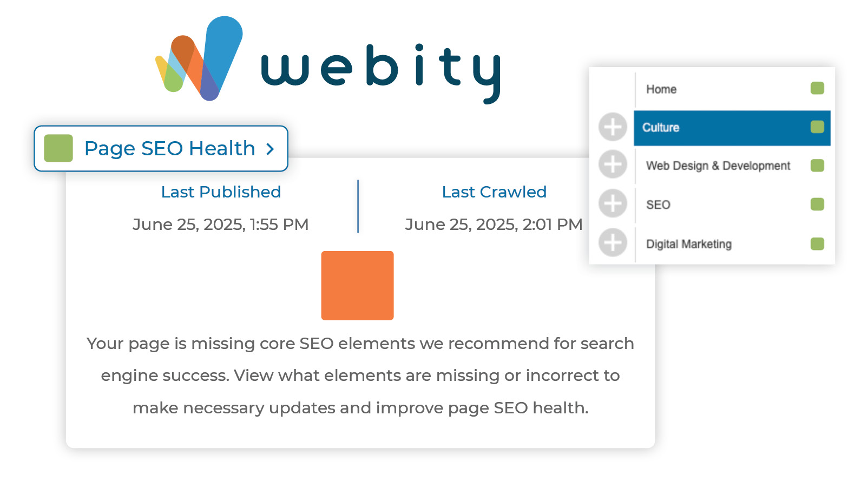The width and height of the screenshot is (868, 481).
Task: Click the plus icon next to Culture
Action: point(612,127)
